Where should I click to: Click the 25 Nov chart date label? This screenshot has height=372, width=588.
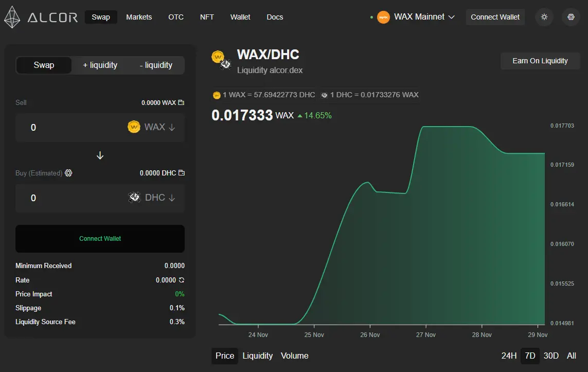pyautogui.click(x=314, y=334)
